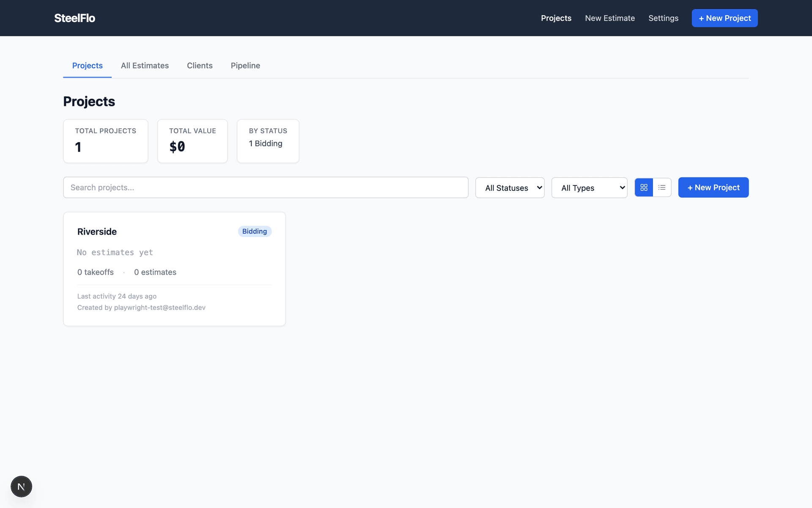Switch to list view layout
Screen dimensions: 812x508
pos(662,187)
